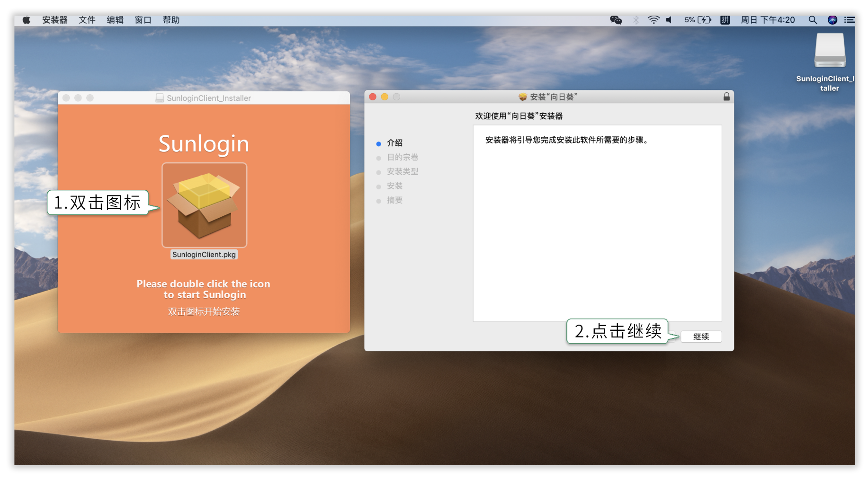This screenshot has width=868, height=478.
Task: Open the Notification Center icon
Action: 850,20
